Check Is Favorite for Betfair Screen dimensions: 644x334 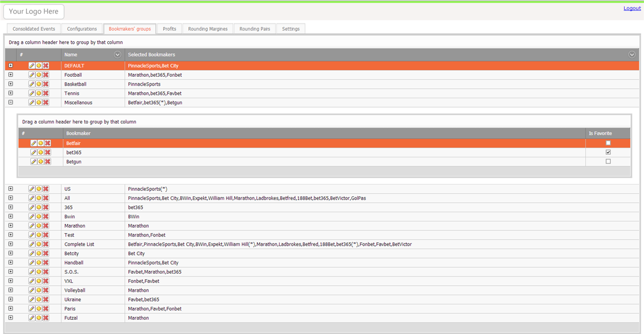point(608,143)
